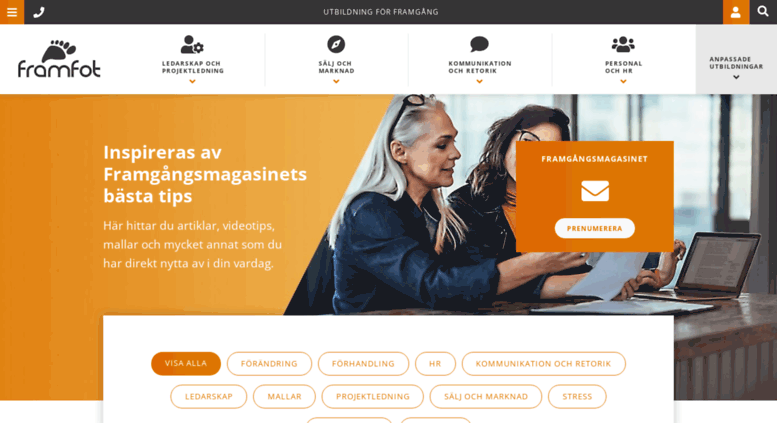Click the envelope icon in Framgångsmagasinet box
This screenshot has height=423, width=777.
pos(595,191)
